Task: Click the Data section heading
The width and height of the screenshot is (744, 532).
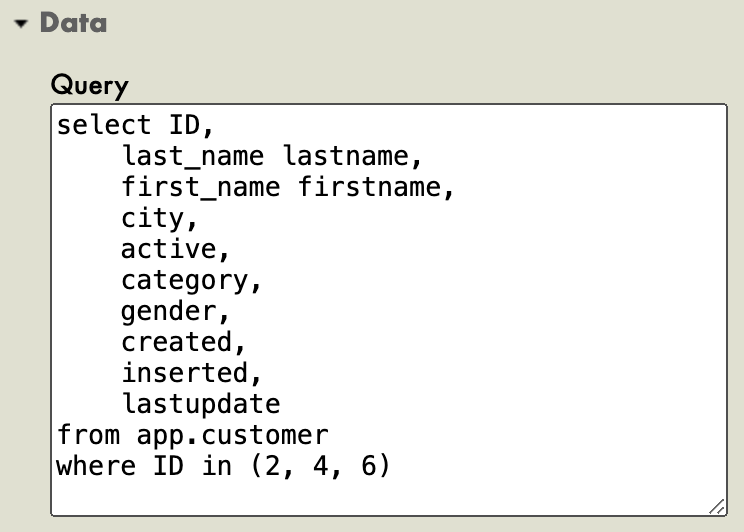Action: [x=73, y=23]
